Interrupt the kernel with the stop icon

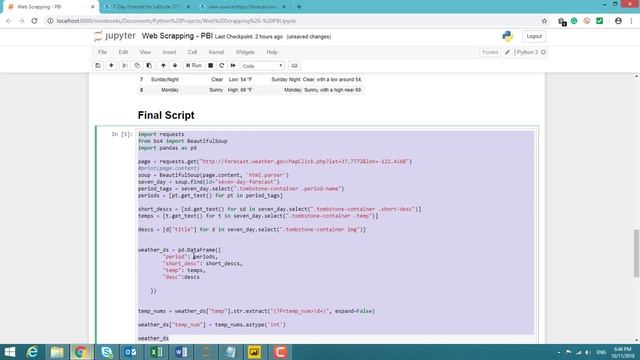click(x=211, y=66)
